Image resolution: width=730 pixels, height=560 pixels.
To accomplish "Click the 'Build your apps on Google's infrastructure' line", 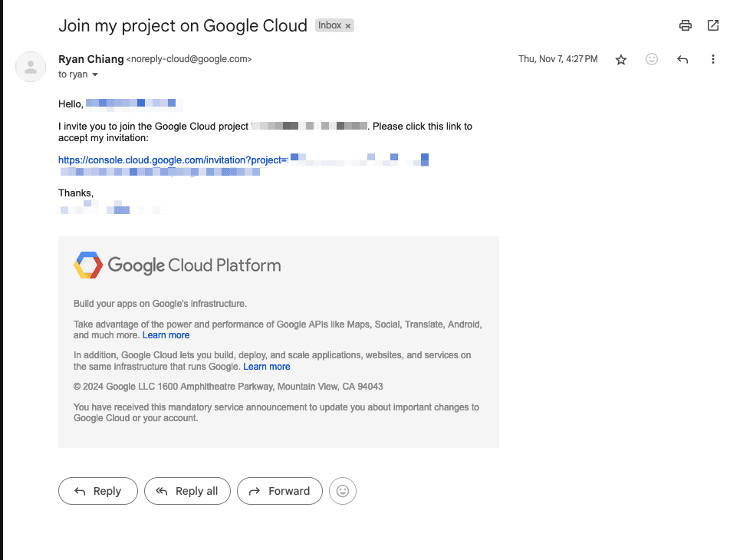I will coord(160,304).
